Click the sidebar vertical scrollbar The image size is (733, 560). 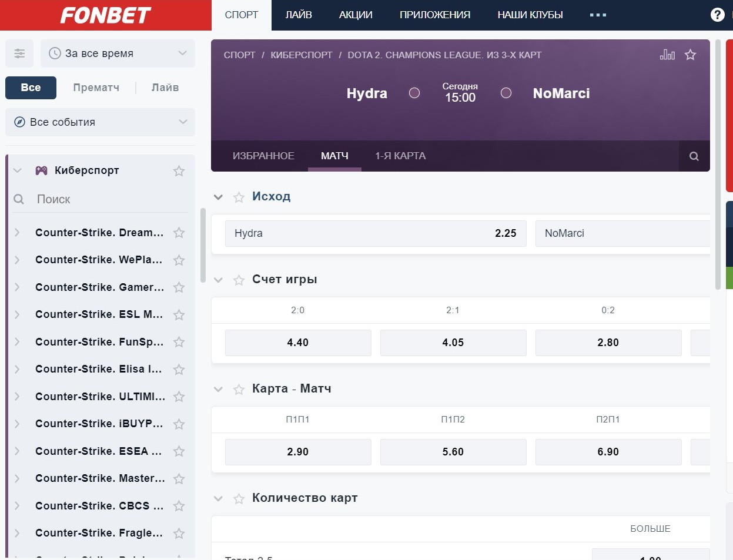[x=203, y=245]
